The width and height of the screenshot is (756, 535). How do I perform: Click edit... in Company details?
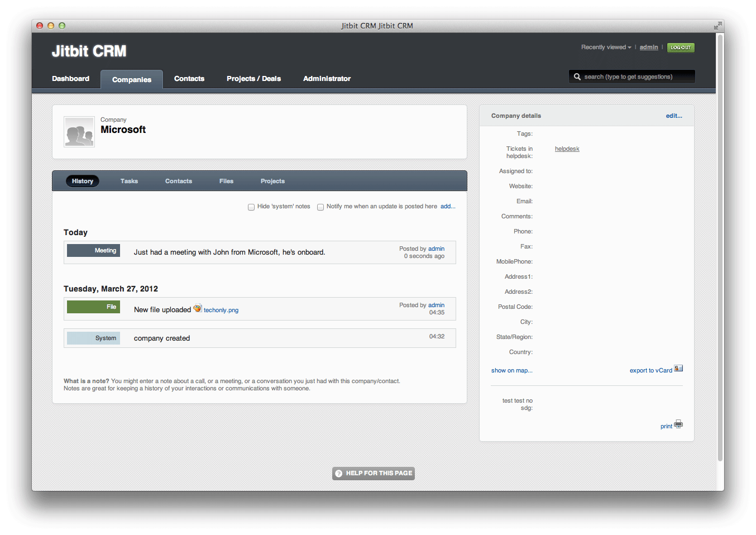click(x=674, y=116)
